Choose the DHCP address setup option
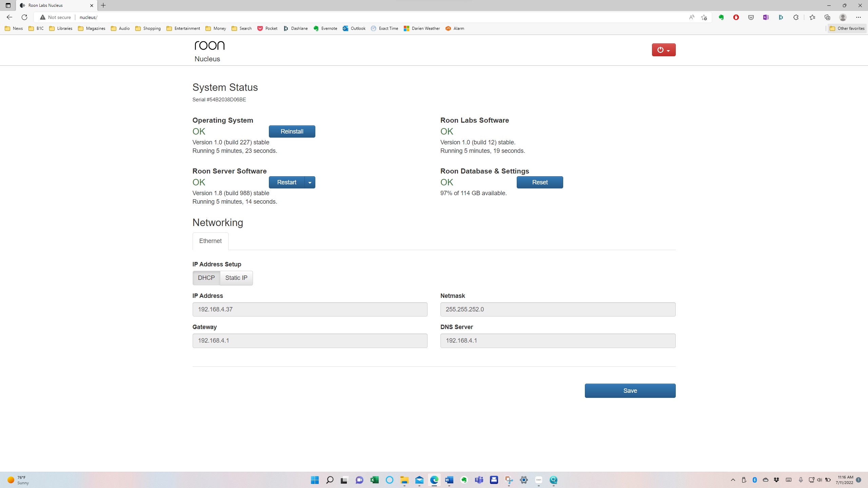This screenshot has width=868, height=488. [x=206, y=278]
